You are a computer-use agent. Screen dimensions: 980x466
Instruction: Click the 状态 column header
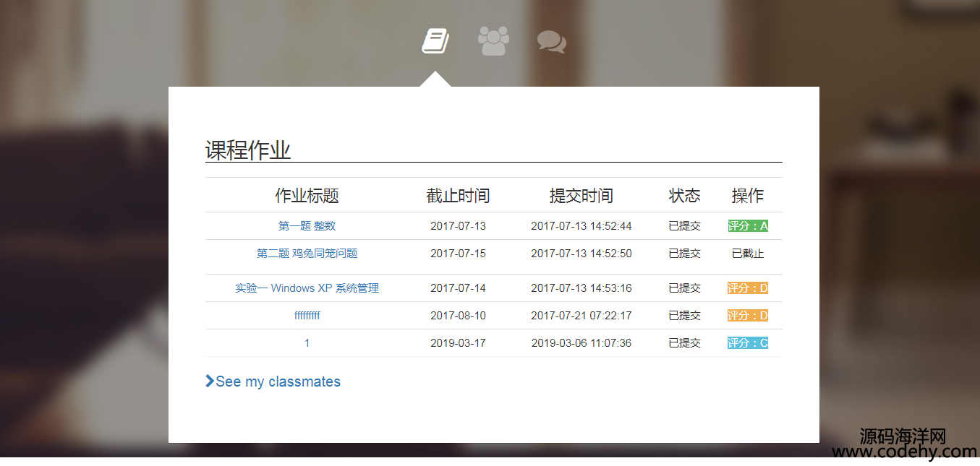tap(684, 196)
